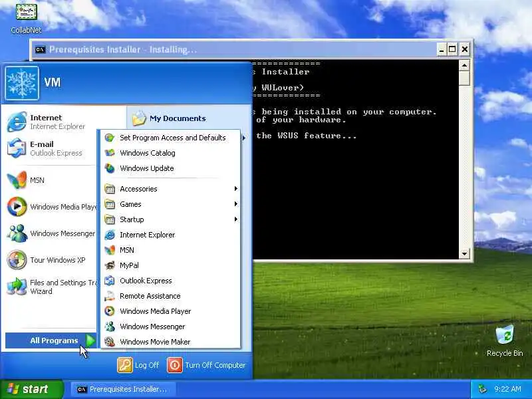532x399 pixels.
Task: Click the 9:22 AM clock
Action: [x=507, y=389]
